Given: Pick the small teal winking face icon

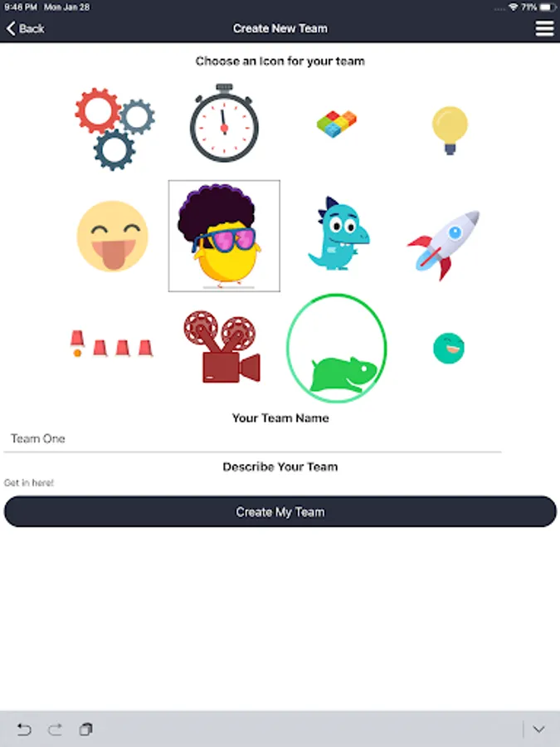Looking at the screenshot, I should point(449,349).
